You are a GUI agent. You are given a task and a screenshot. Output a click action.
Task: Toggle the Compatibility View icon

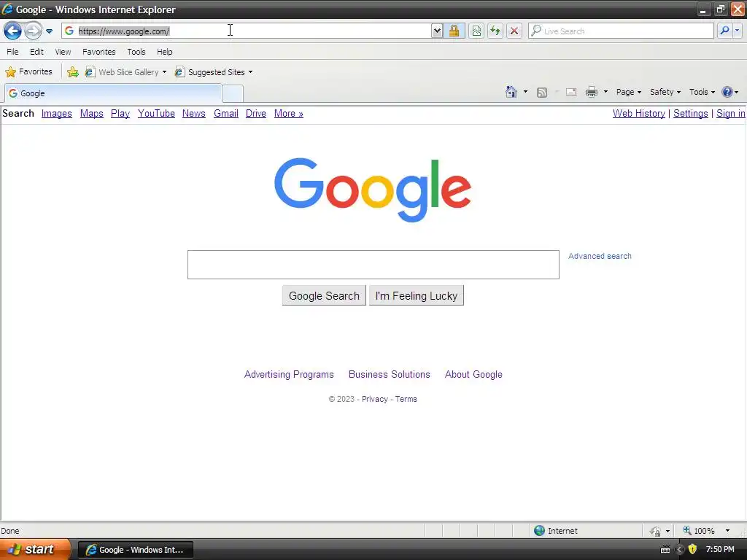[476, 31]
